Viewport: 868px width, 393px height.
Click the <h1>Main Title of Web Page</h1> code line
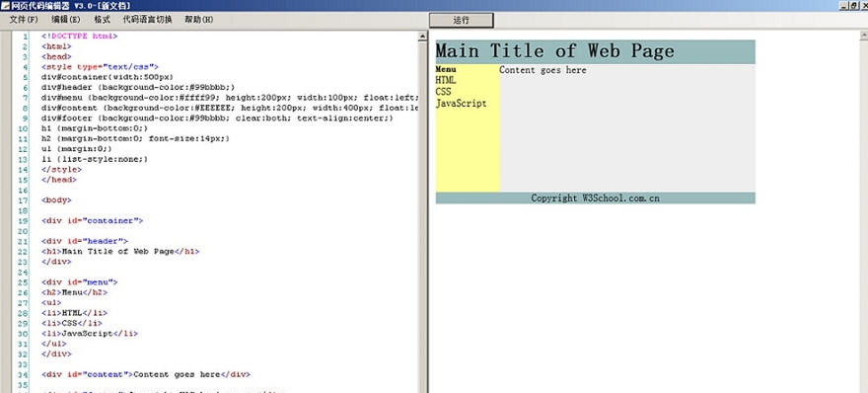click(120, 251)
